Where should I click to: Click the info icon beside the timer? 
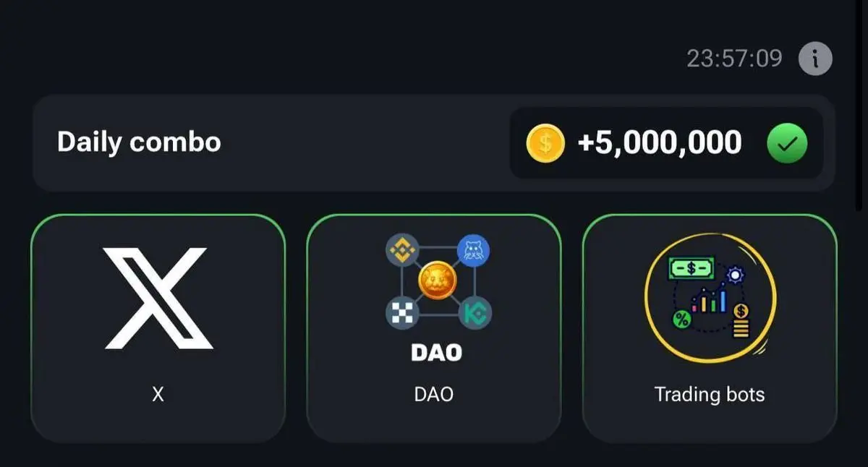coord(815,59)
